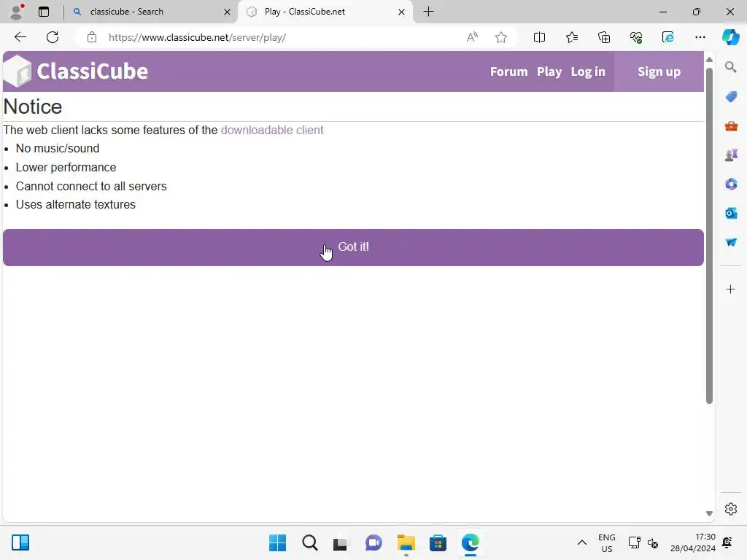Viewport: 747px width, 560px height.
Task: Open the Forum nav link
Action: (x=508, y=71)
